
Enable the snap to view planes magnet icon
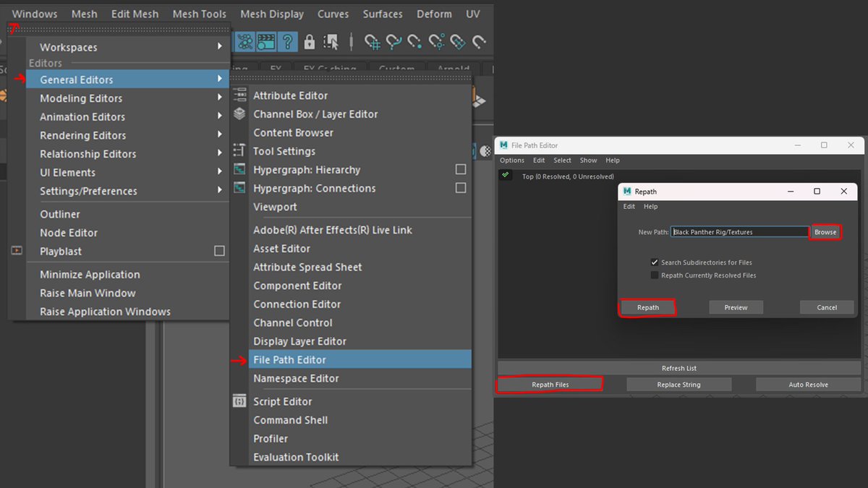click(x=458, y=42)
